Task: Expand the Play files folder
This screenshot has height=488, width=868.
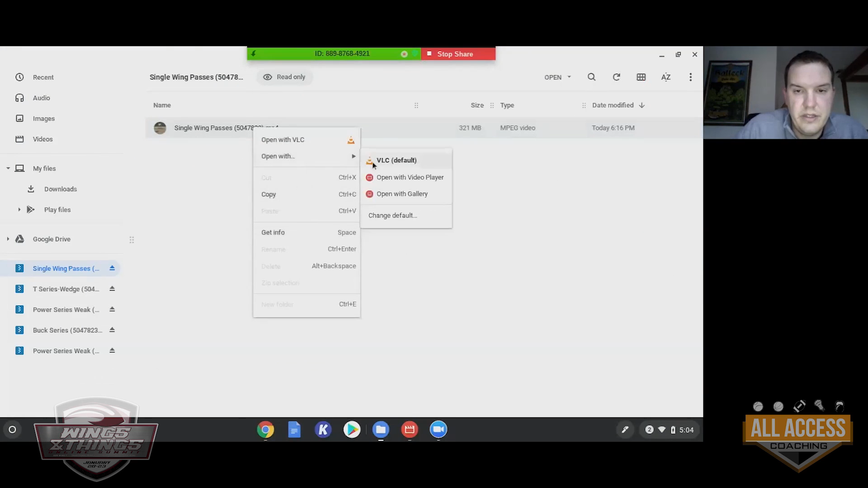Action: (x=19, y=210)
